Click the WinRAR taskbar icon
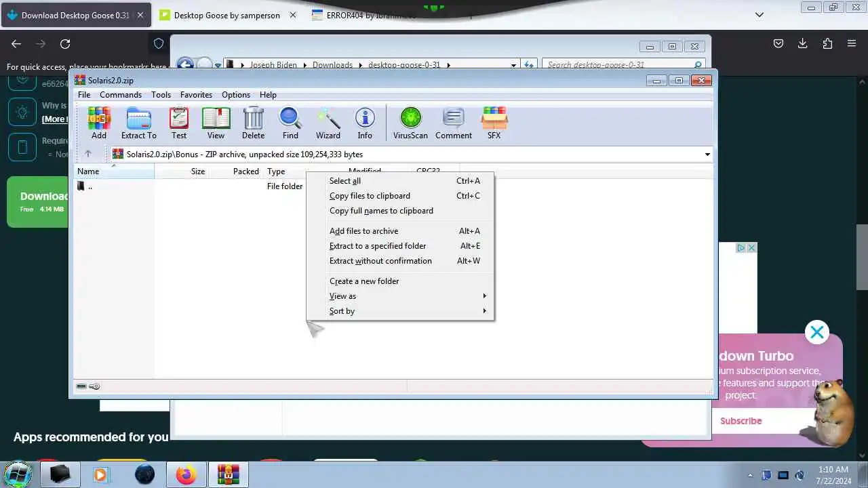Image resolution: width=868 pixels, height=488 pixels. 229,474
